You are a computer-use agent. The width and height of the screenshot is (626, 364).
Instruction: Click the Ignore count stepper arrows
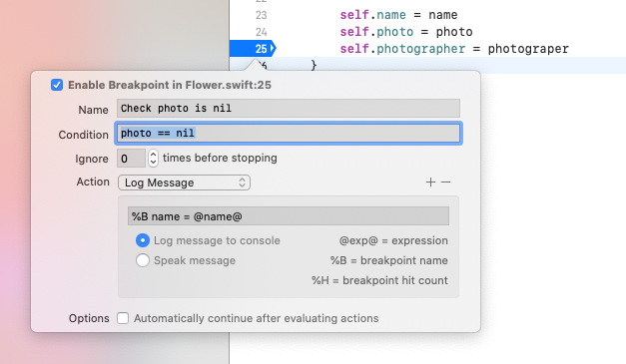pyautogui.click(x=153, y=159)
